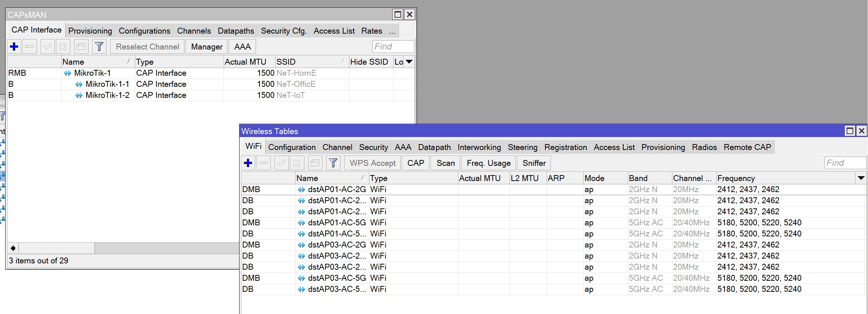Focus Find field in CAPsMAN window

[393, 47]
